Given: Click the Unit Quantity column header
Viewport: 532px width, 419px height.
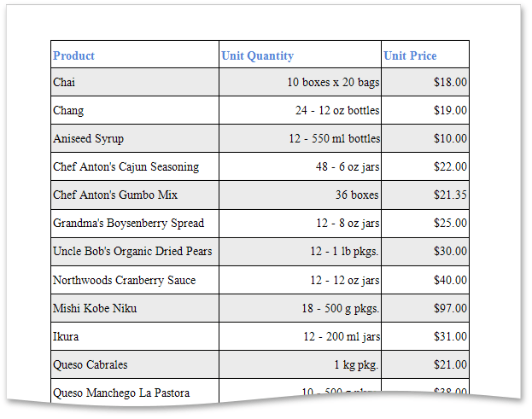Looking at the screenshot, I should click(x=258, y=55).
